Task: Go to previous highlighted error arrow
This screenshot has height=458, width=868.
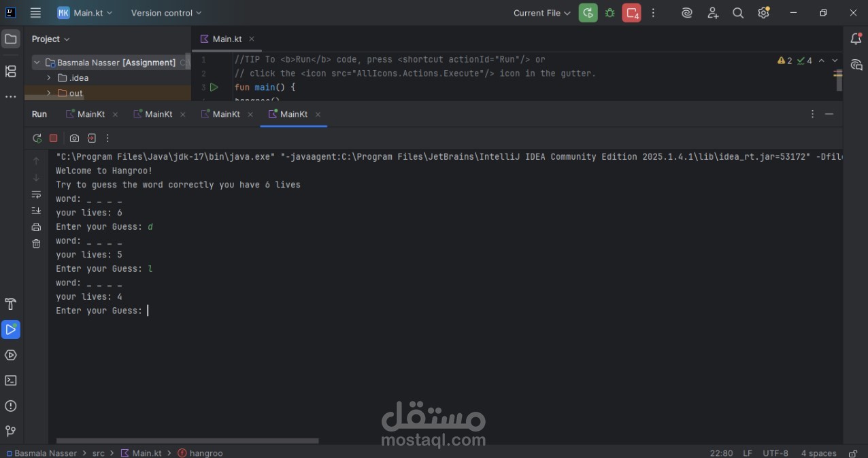Action: tap(822, 60)
